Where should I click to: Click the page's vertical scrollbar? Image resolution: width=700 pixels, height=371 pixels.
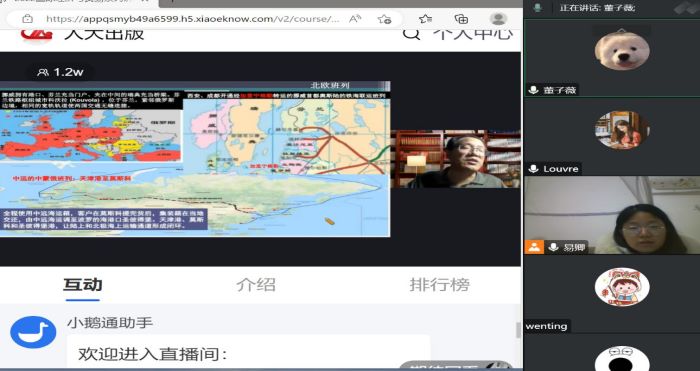point(518,330)
